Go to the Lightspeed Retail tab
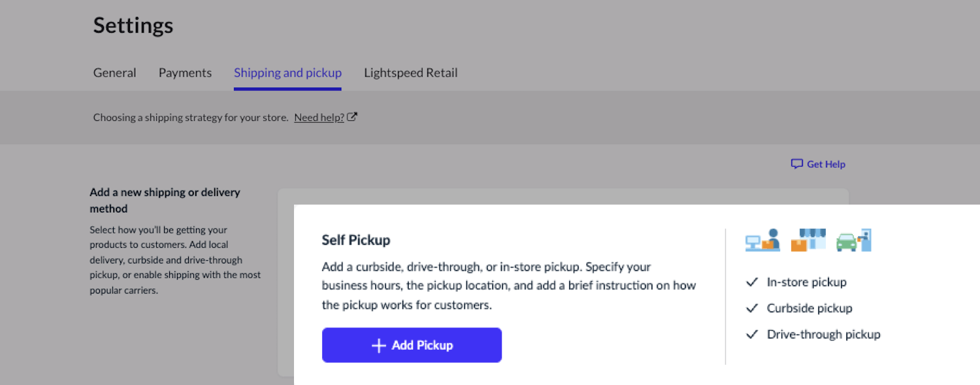 [410, 73]
